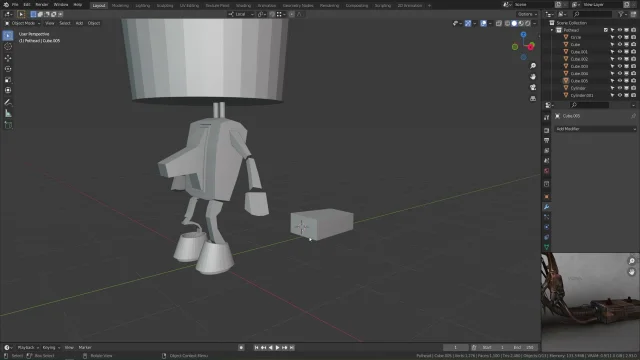Click the current frame number field
The width and height of the screenshot is (640, 360).
(x=456, y=348)
